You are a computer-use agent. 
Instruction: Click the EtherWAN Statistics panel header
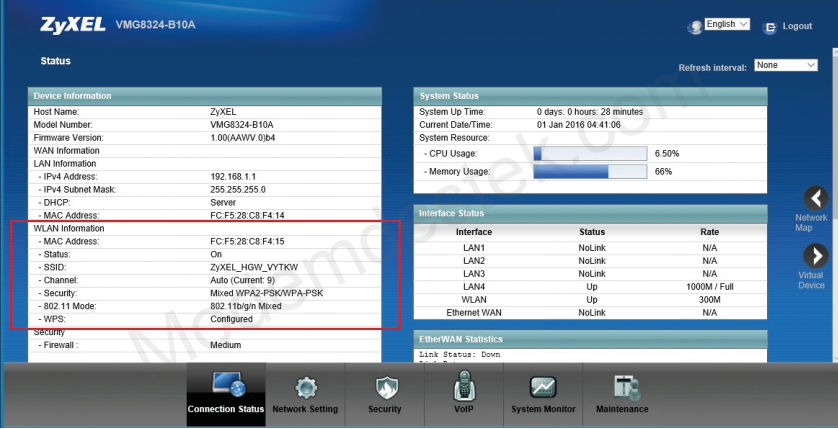click(590, 340)
